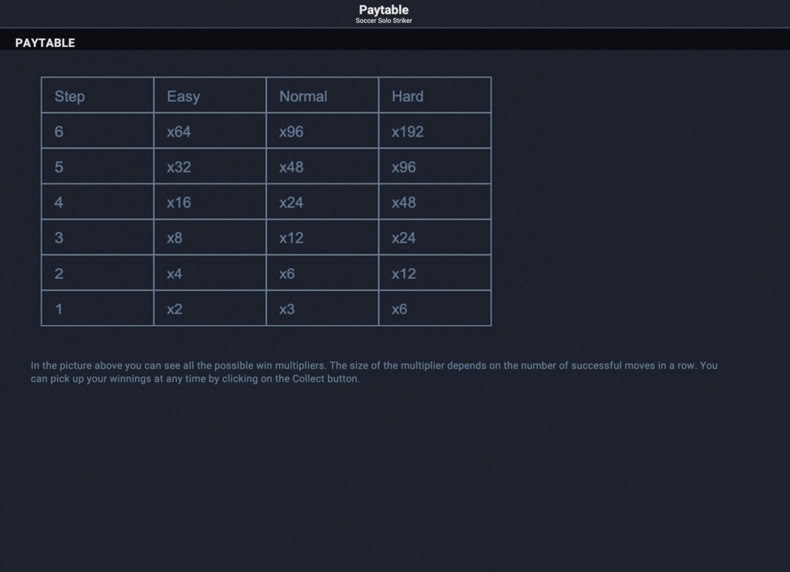The height and width of the screenshot is (572, 790).
Task: Click the Normal column header
Action: pyautogui.click(x=322, y=95)
